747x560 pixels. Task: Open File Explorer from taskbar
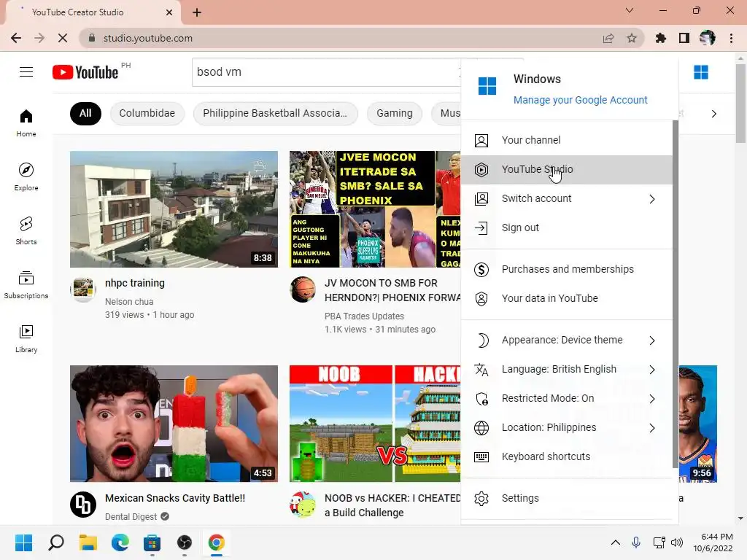tap(88, 542)
